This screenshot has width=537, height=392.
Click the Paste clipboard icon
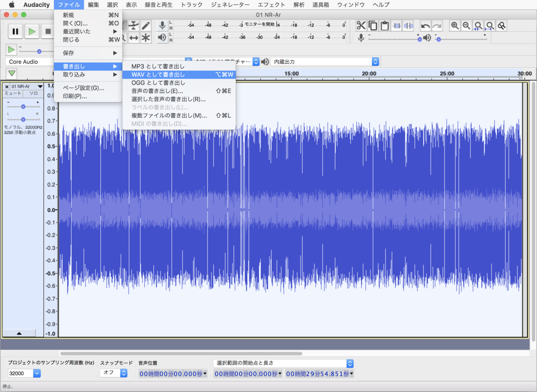(384, 26)
